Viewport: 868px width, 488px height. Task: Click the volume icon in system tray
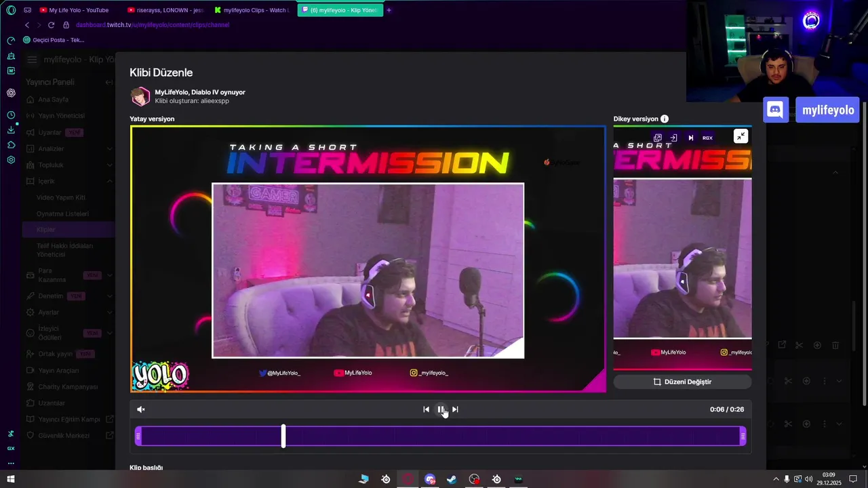click(x=808, y=479)
